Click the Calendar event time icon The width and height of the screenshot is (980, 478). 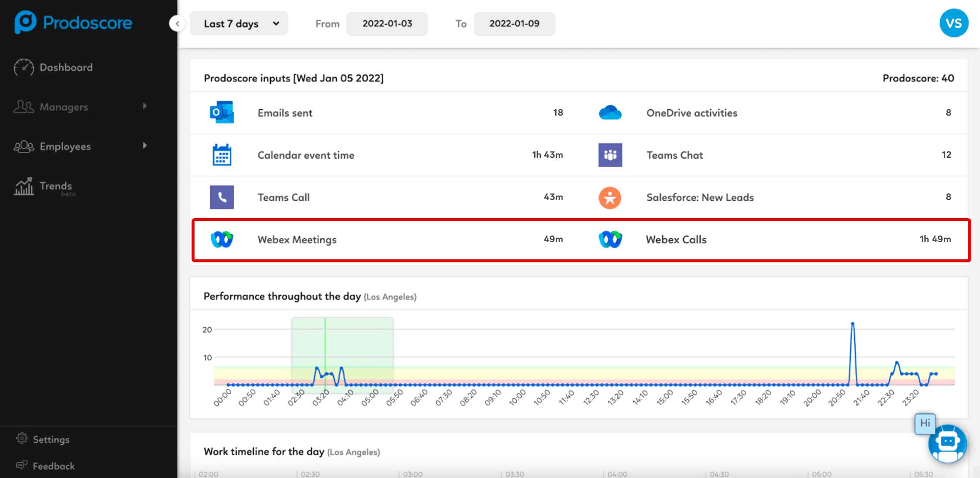tap(221, 155)
